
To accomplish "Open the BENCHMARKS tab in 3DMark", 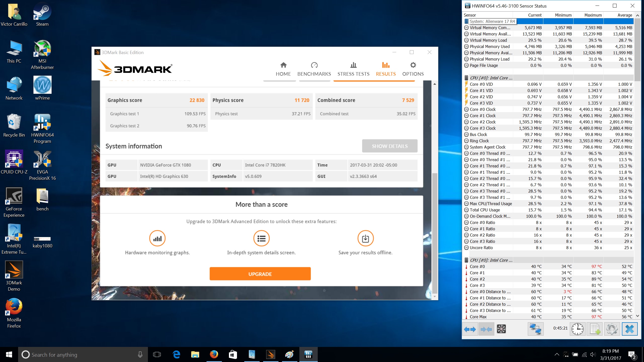I will (314, 69).
